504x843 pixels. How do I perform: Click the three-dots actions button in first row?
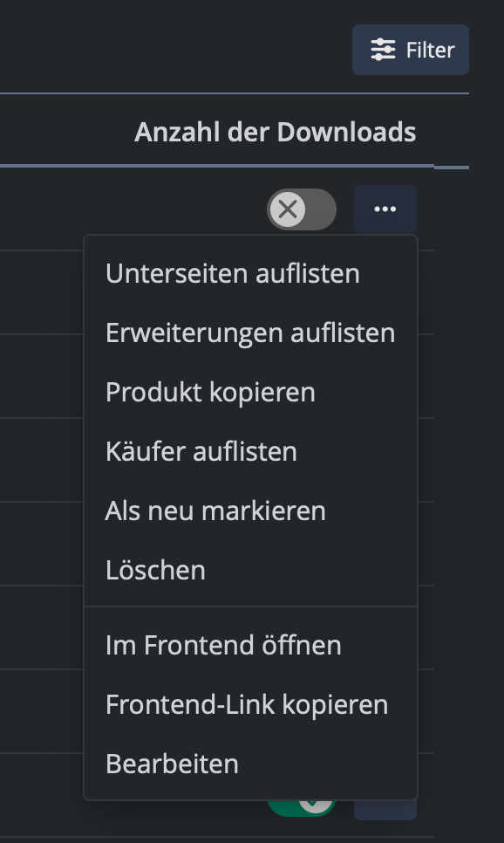pyautogui.click(x=385, y=209)
